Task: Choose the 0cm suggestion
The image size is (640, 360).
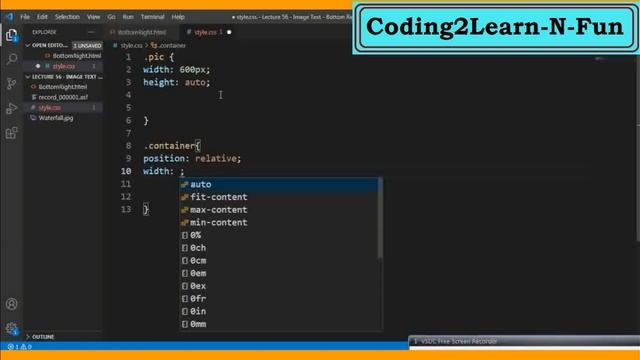Action: 279,260
